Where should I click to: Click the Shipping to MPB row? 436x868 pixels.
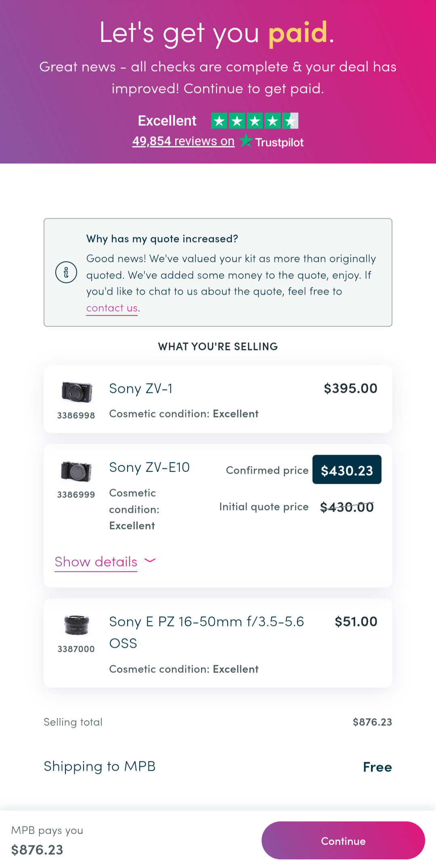[x=218, y=767]
